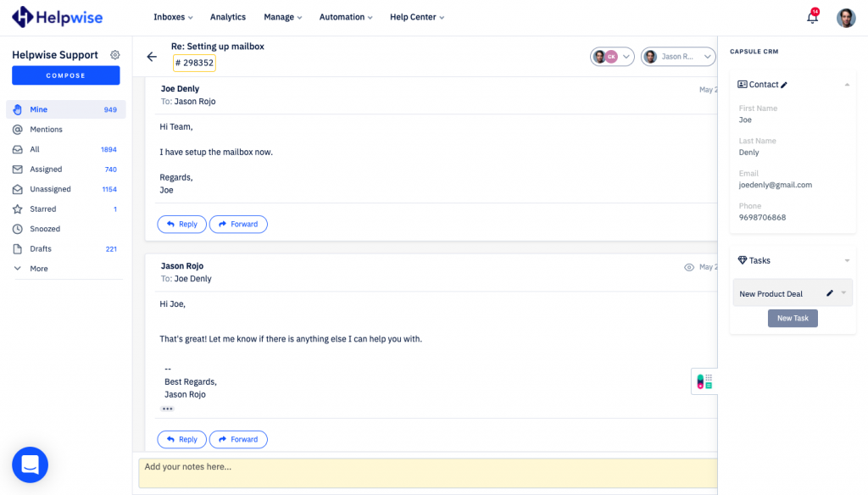This screenshot has width=868, height=495.
Task: Edit the New Product Deal task
Action: 830,293
